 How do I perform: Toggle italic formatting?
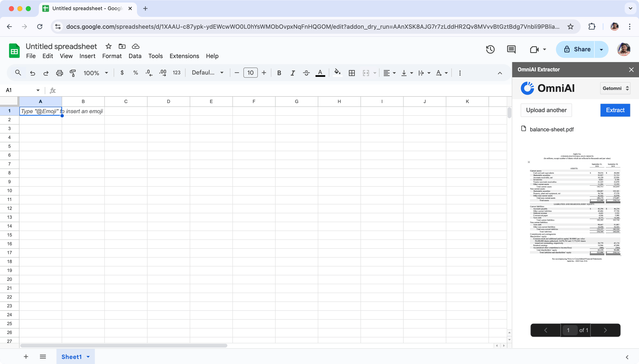coord(293,73)
